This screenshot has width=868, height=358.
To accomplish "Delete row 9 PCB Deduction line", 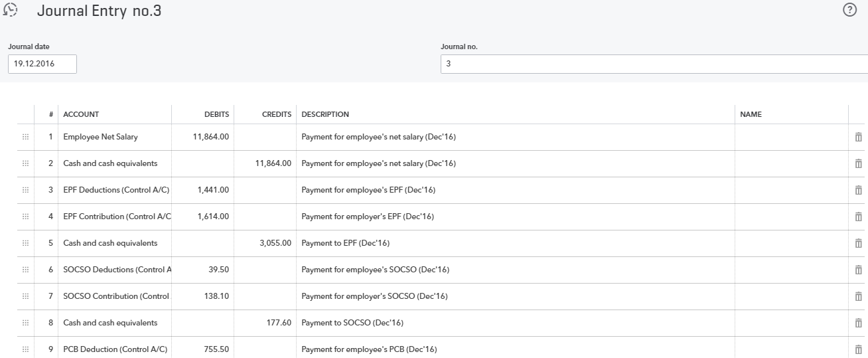I will [858, 349].
